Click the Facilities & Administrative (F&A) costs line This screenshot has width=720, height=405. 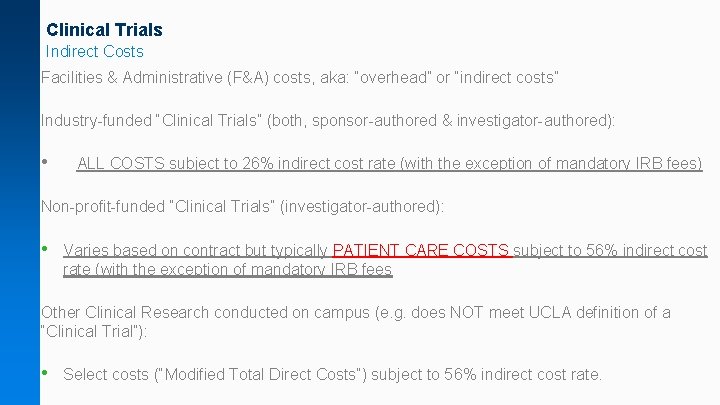300,77
